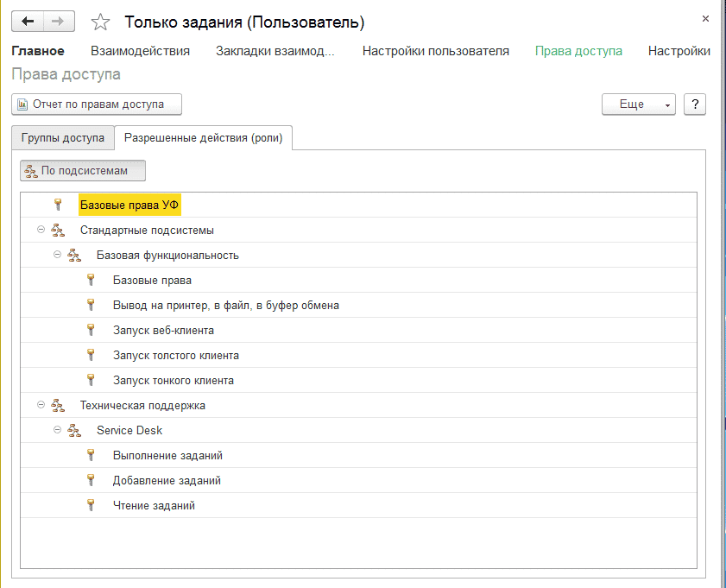This screenshot has width=726, height=588.
Task: Click the key icon beside "Базовые права"
Action: (x=91, y=280)
